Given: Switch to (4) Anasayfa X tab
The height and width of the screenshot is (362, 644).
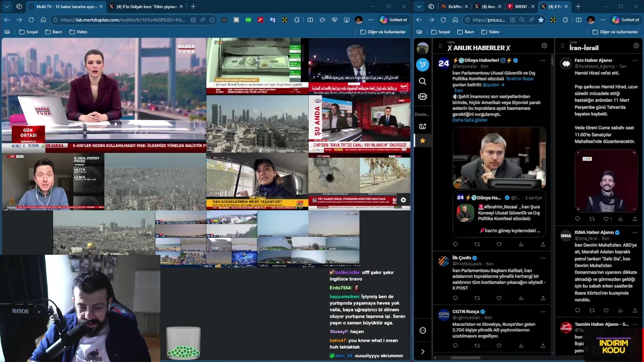Looking at the screenshot, I should coord(488,7).
